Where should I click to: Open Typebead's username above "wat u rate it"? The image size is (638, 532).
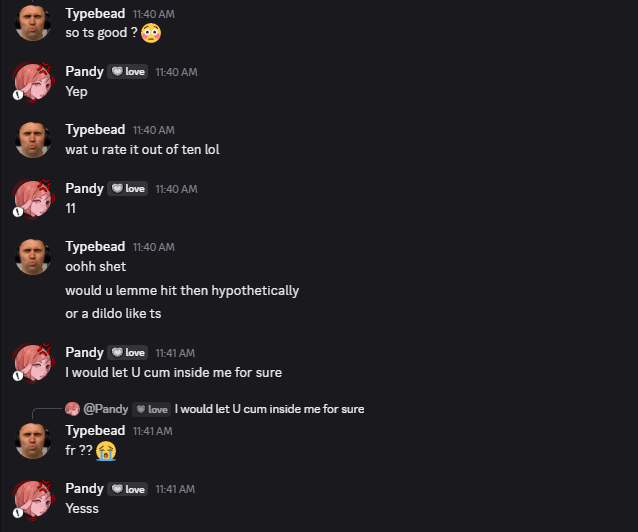pos(95,130)
